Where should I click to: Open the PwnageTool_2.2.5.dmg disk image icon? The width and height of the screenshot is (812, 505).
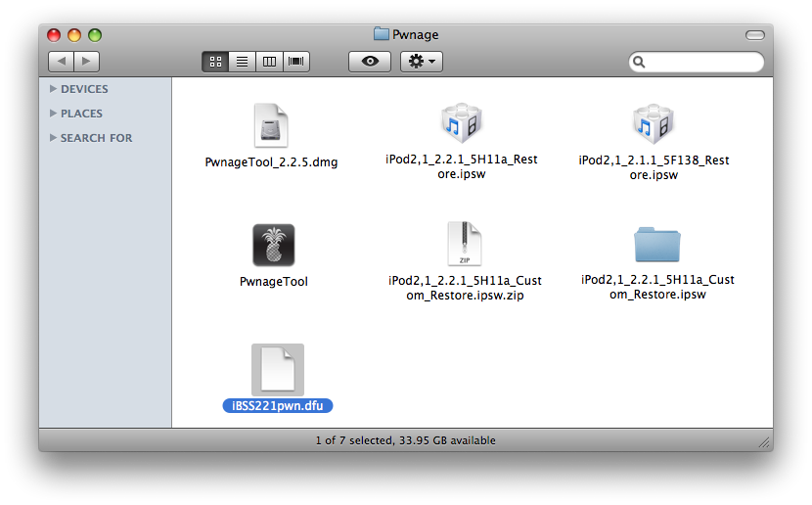[x=271, y=126]
